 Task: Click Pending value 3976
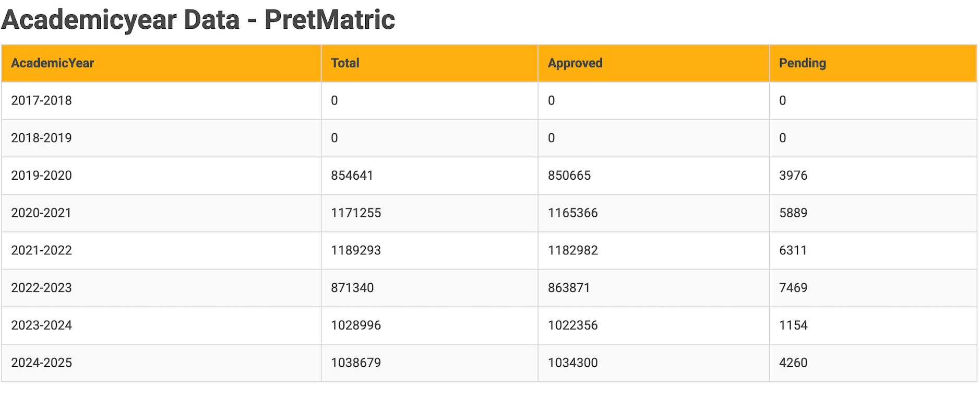(x=793, y=176)
